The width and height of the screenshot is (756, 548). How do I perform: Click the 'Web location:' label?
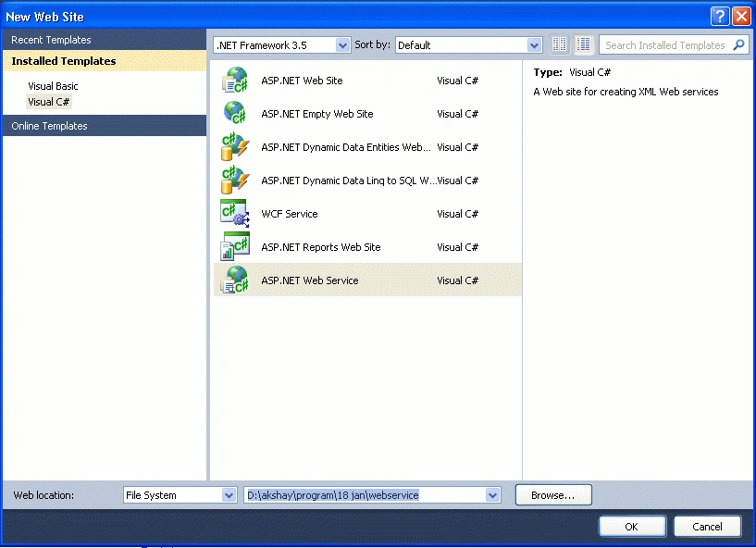(x=43, y=495)
